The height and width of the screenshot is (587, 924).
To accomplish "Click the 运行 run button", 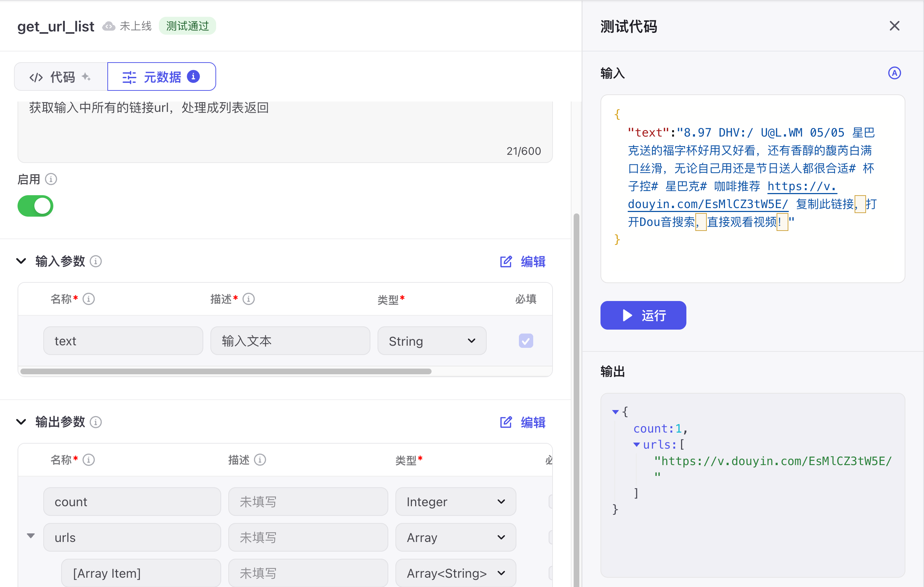I will pos(643,315).
